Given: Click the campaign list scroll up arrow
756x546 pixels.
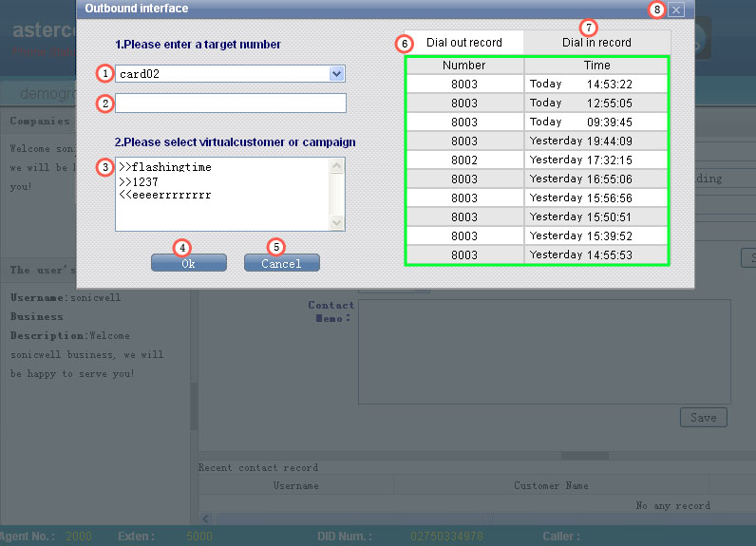Looking at the screenshot, I should (x=336, y=166).
